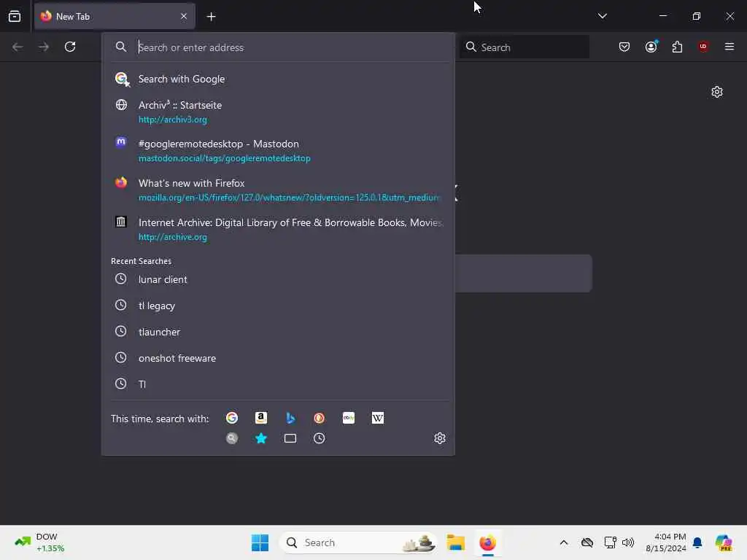Image resolution: width=747 pixels, height=560 pixels.
Task: Open the application hamburger menu
Action: click(729, 47)
